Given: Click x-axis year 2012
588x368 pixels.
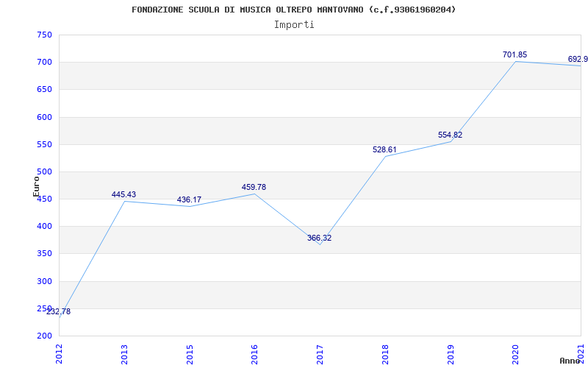Looking at the screenshot, I should click(x=59, y=353).
